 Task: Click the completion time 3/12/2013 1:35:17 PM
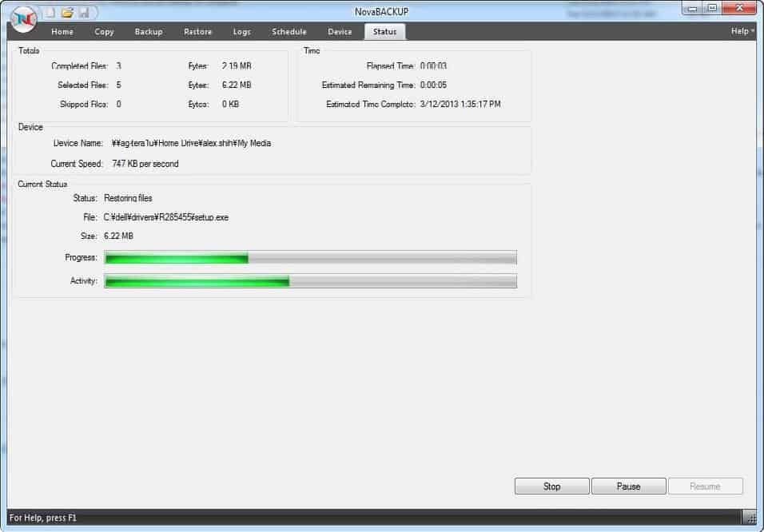[x=460, y=105]
